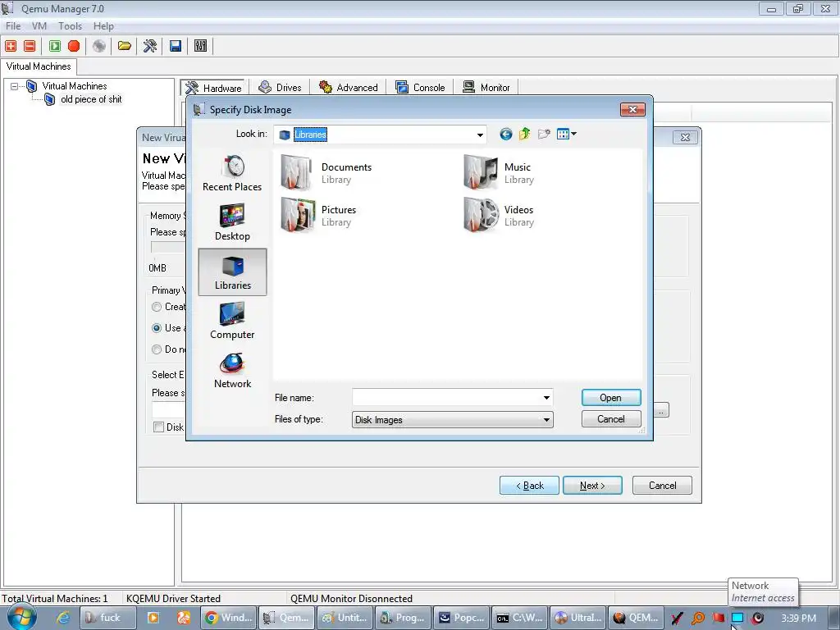
Task: Open the Help menu
Action: click(x=103, y=25)
